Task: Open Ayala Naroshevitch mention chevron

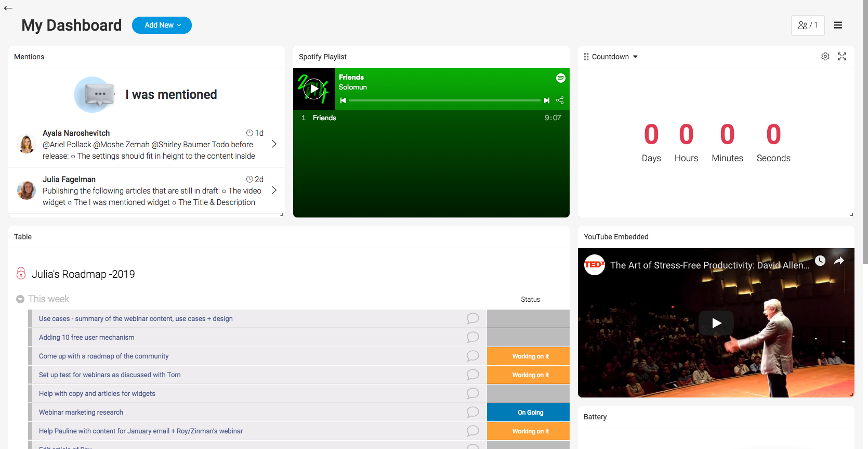Action: [274, 144]
